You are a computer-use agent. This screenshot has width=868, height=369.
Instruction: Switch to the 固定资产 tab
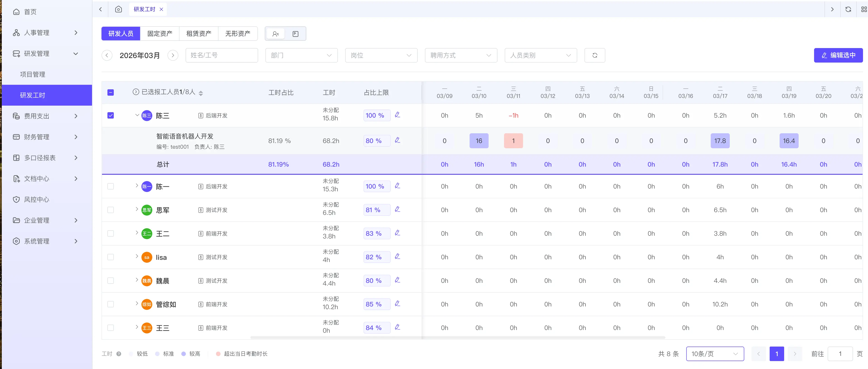(160, 34)
